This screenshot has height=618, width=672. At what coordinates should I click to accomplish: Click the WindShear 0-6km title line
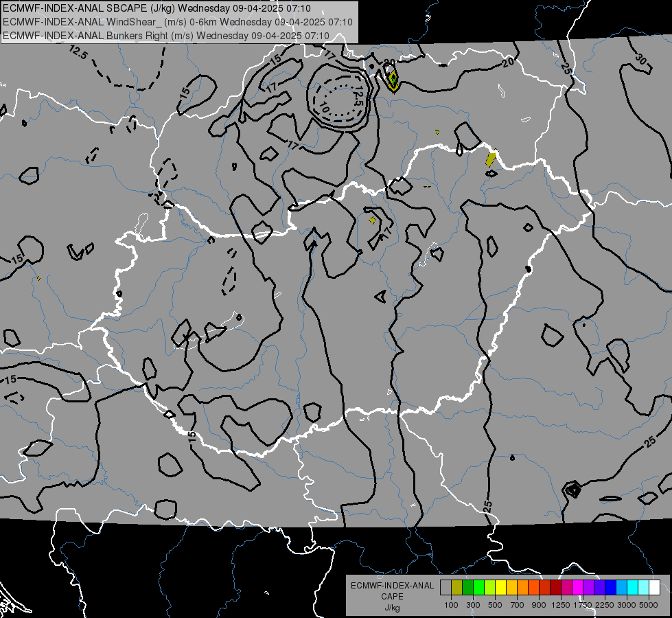[177, 22]
